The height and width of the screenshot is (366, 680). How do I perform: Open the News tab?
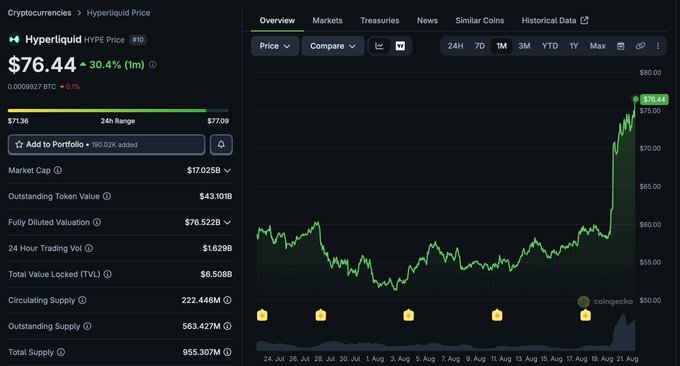(x=427, y=20)
